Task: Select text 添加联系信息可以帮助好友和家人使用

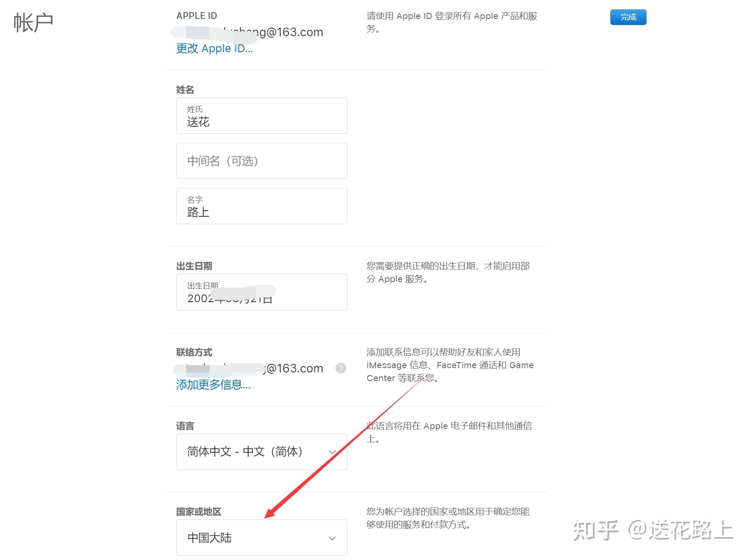Action: 444,352
